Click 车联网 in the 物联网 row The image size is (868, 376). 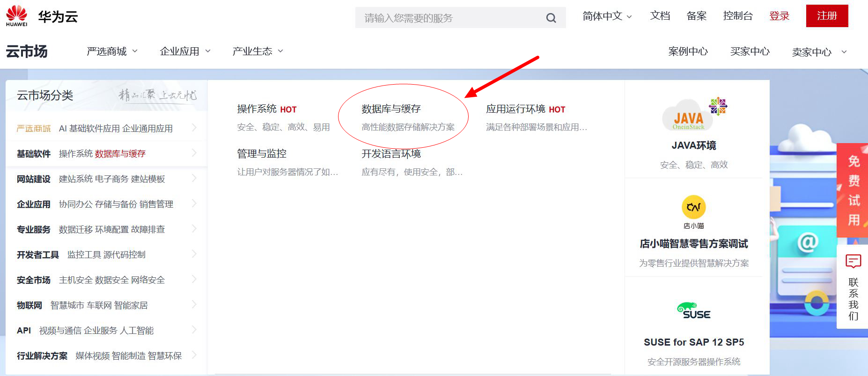99,305
